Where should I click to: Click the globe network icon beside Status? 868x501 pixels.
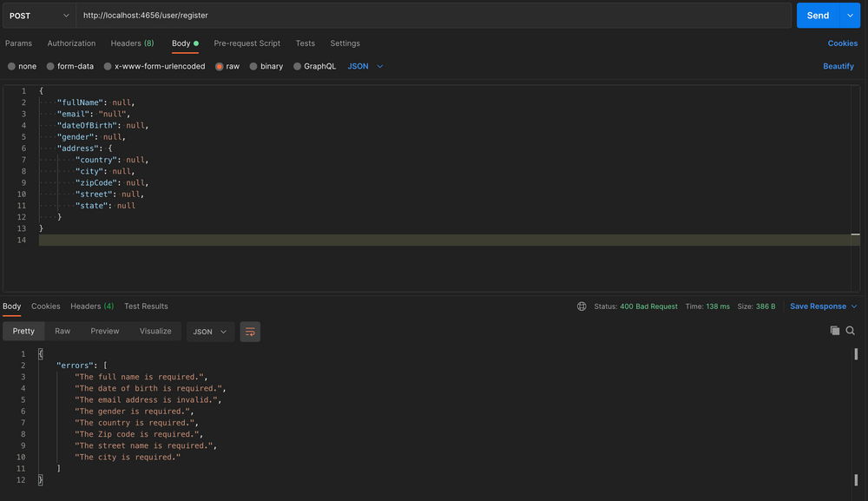(x=582, y=307)
